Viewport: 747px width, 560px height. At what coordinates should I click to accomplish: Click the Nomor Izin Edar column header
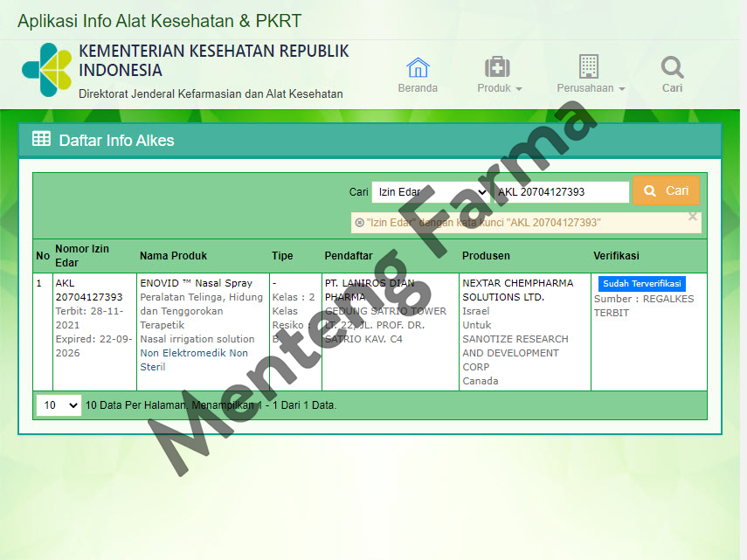[x=82, y=256]
